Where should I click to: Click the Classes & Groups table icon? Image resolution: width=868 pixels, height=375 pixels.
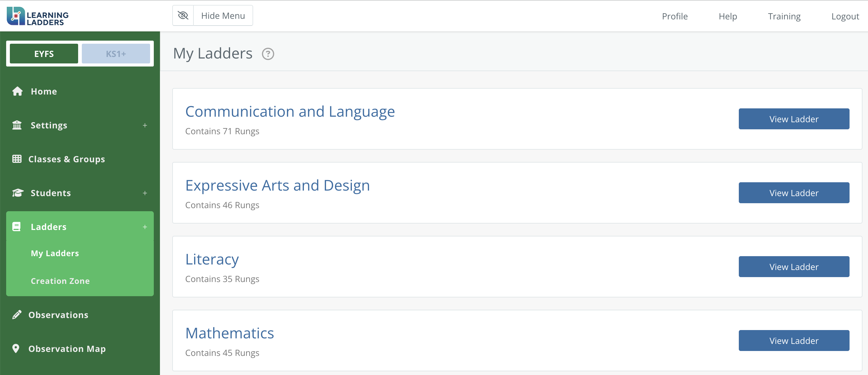coord(17,159)
